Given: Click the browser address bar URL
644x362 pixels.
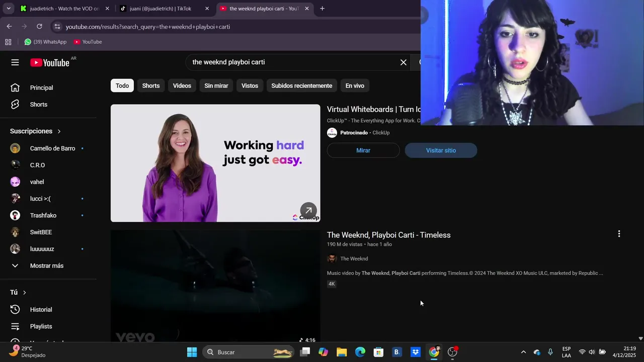Looking at the screenshot, I should tap(148, 27).
